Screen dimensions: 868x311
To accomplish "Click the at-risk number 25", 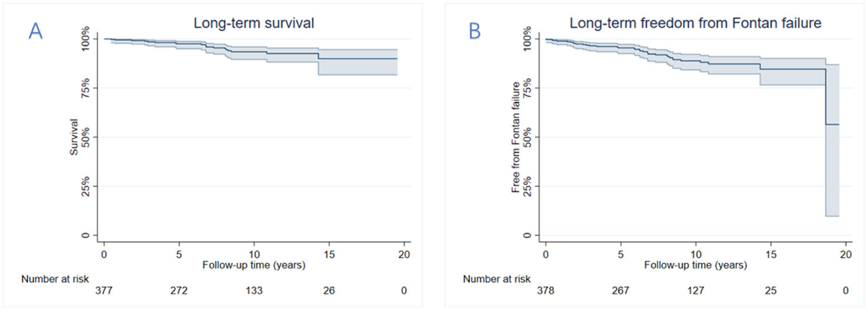I will [x=770, y=290].
